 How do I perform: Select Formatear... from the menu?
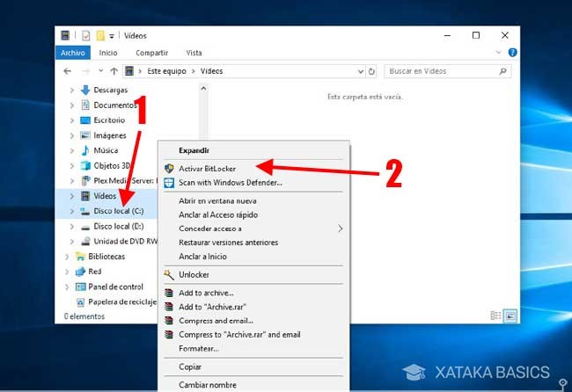point(254,348)
